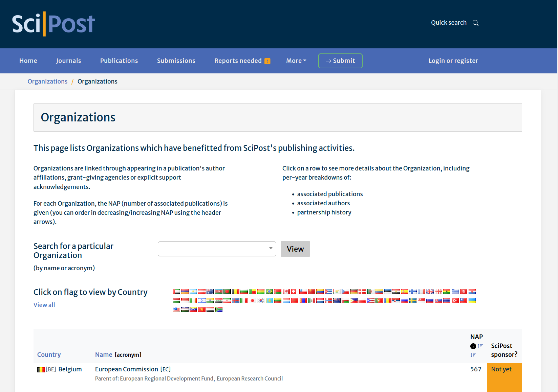Click the Quick search magnifier icon

click(475, 23)
